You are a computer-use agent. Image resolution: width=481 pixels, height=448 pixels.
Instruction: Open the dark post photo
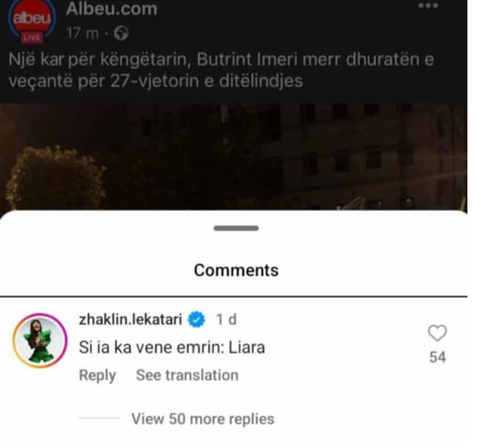[234, 157]
